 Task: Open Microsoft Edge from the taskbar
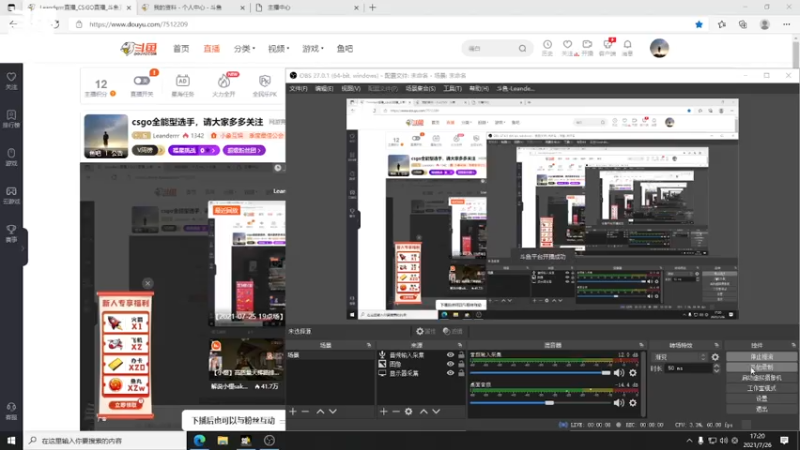[199, 440]
